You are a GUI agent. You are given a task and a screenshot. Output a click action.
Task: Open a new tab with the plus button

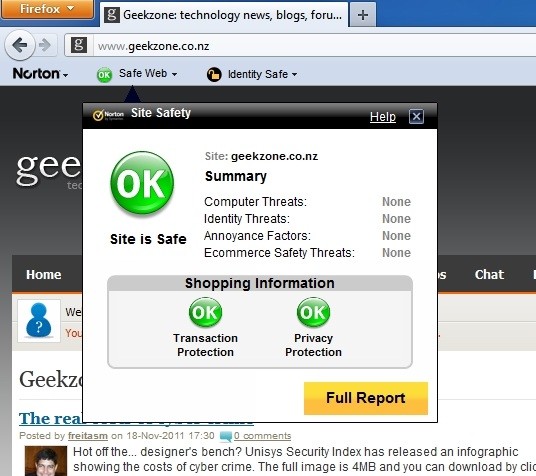click(x=363, y=15)
